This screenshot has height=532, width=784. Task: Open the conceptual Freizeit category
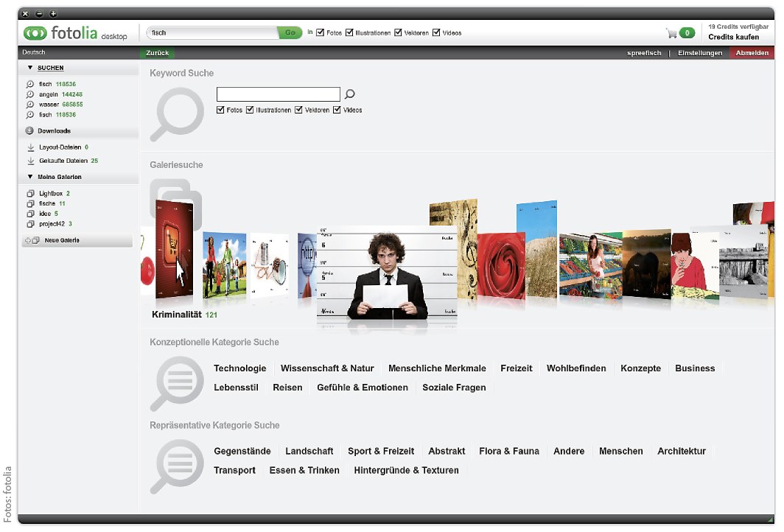pos(517,368)
